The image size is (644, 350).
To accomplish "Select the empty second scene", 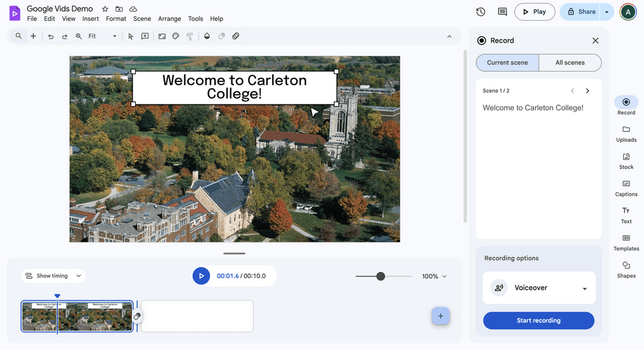I will pyautogui.click(x=197, y=316).
